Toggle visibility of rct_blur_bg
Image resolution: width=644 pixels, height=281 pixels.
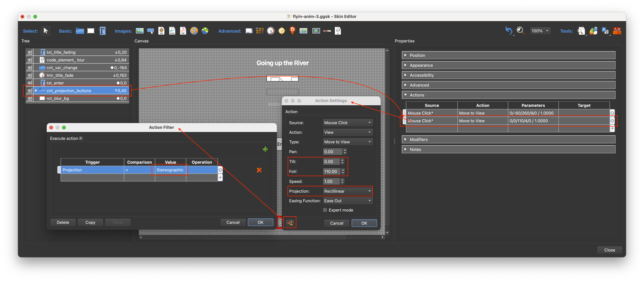pos(29,98)
